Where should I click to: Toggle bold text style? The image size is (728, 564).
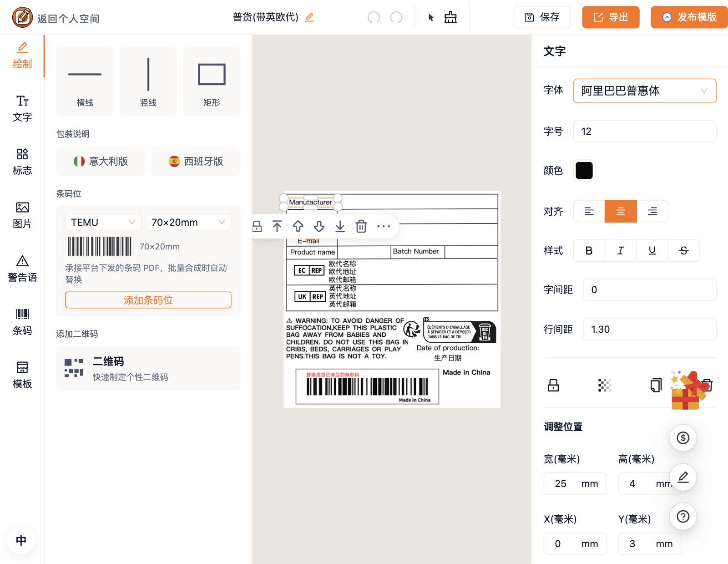(589, 250)
